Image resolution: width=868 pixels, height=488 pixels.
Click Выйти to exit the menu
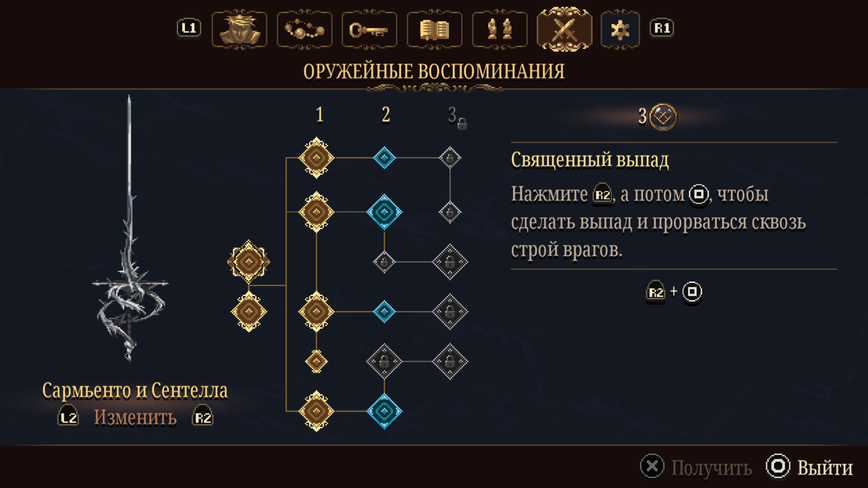pyautogui.click(x=809, y=467)
